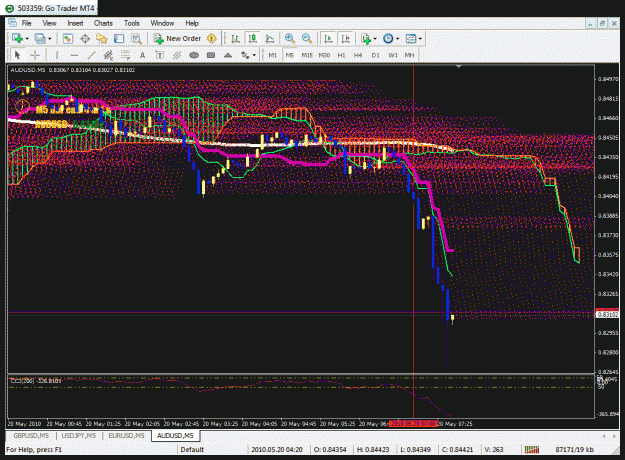Toggle Chart Shift button
This screenshot has width=625, height=460.
tap(345, 39)
